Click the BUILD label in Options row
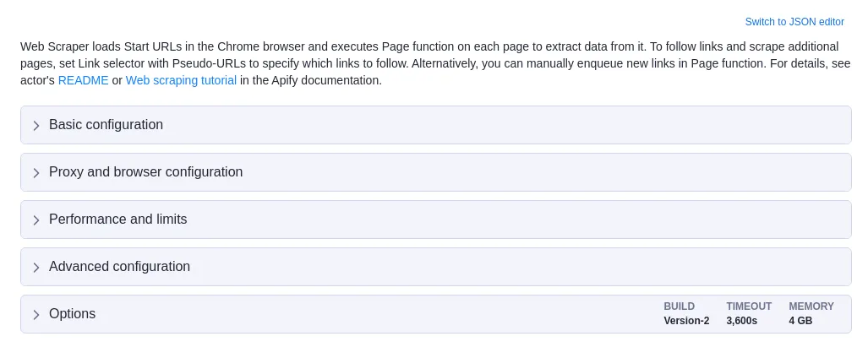 pyautogui.click(x=679, y=306)
